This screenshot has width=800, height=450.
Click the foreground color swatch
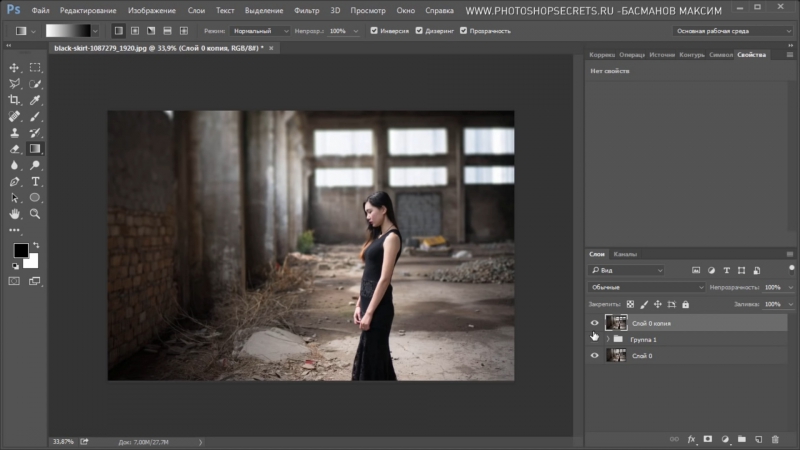pyautogui.click(x=20, y=250)
